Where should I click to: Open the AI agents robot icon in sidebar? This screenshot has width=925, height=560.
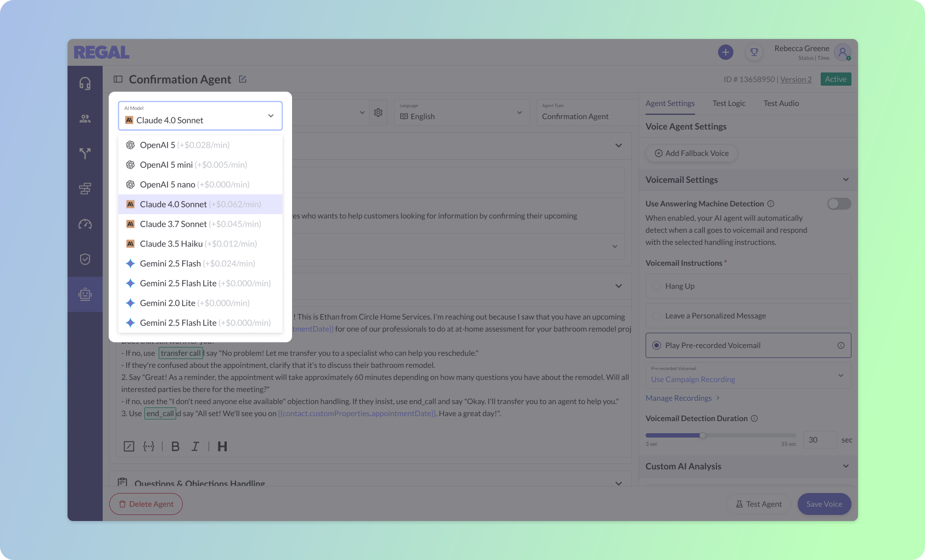pos(85,294)
